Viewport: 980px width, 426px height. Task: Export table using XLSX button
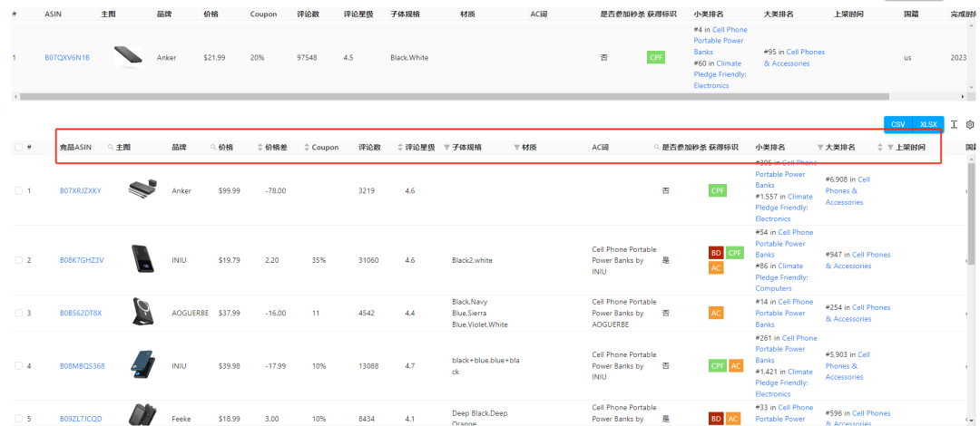point(928,124)
